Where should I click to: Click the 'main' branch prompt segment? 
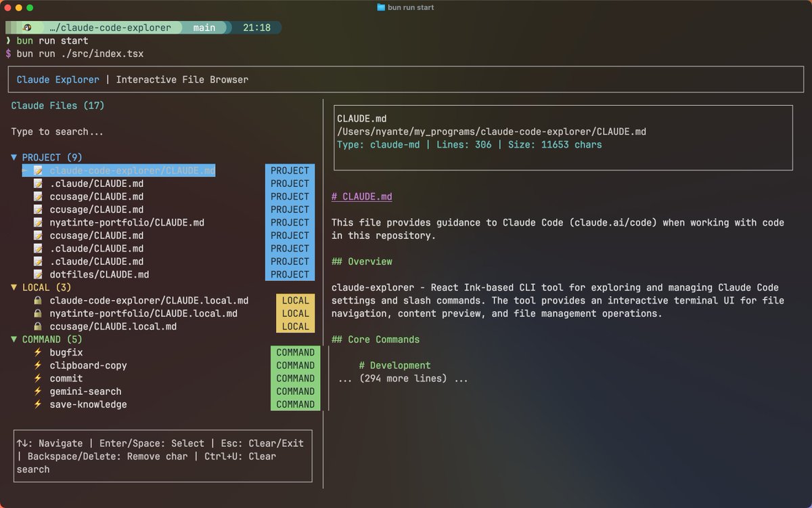[204, 28]
